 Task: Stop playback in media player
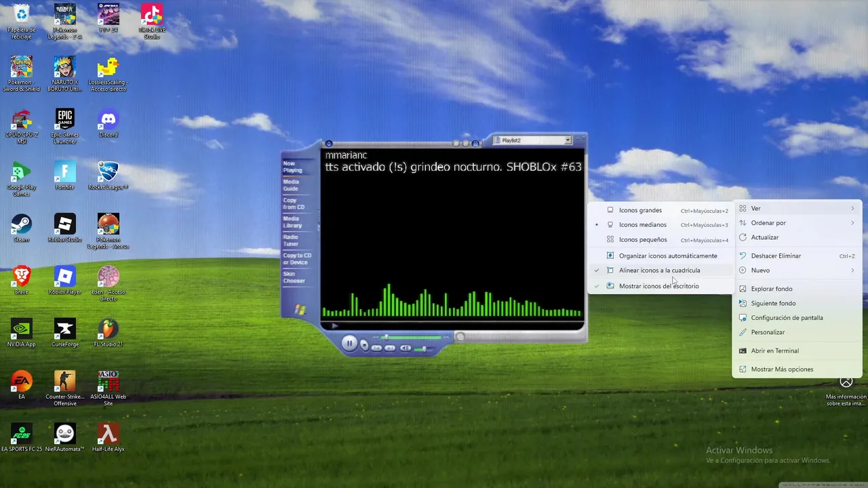[x=364, y=346]
